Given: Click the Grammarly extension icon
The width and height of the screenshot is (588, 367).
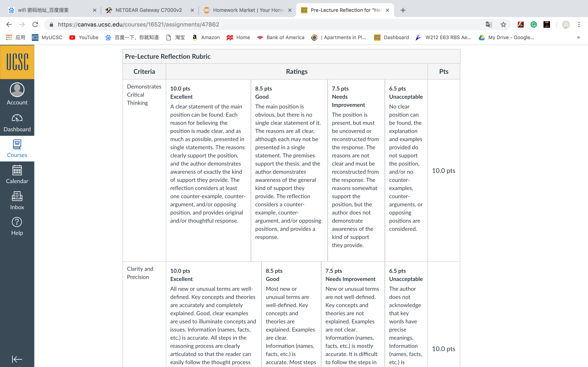Looking at the screenshot, I should point(533,24).
